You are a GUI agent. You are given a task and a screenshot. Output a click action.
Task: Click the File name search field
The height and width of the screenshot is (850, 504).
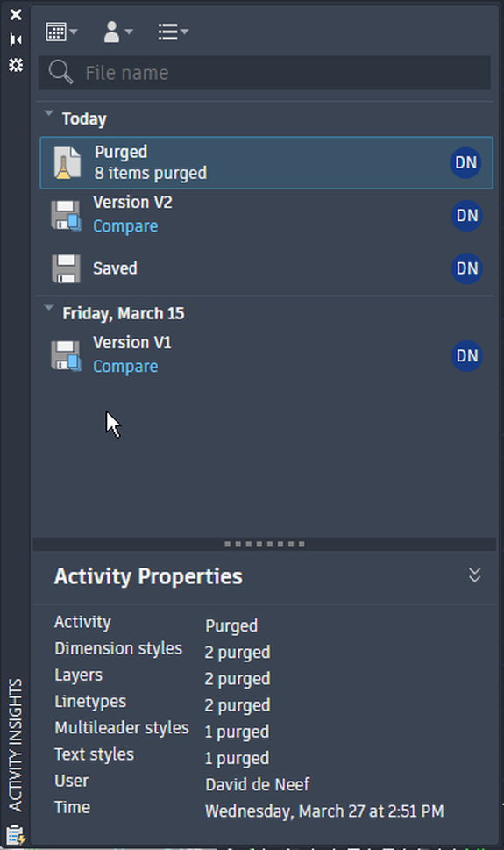(x=265, y=73)
